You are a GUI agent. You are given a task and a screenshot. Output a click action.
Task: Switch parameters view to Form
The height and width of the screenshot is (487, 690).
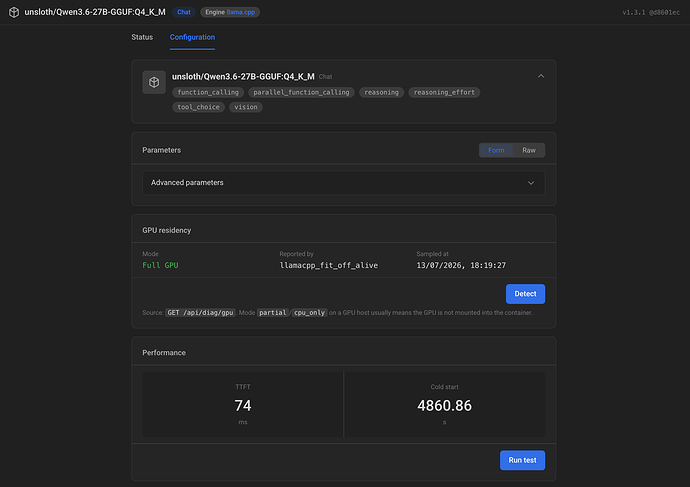pyautogui.click(x=496, y=150)
